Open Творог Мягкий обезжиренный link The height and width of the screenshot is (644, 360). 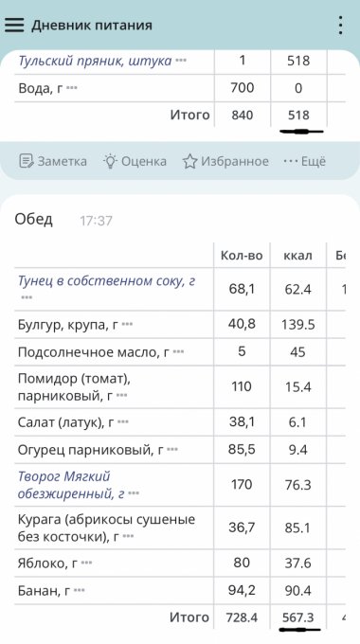click(71, 485)
